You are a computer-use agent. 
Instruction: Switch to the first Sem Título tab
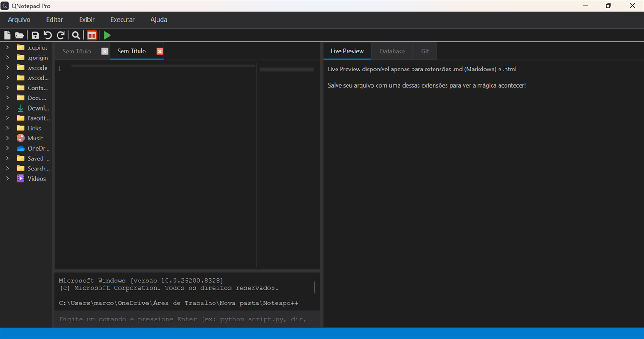tap(77, 51)
